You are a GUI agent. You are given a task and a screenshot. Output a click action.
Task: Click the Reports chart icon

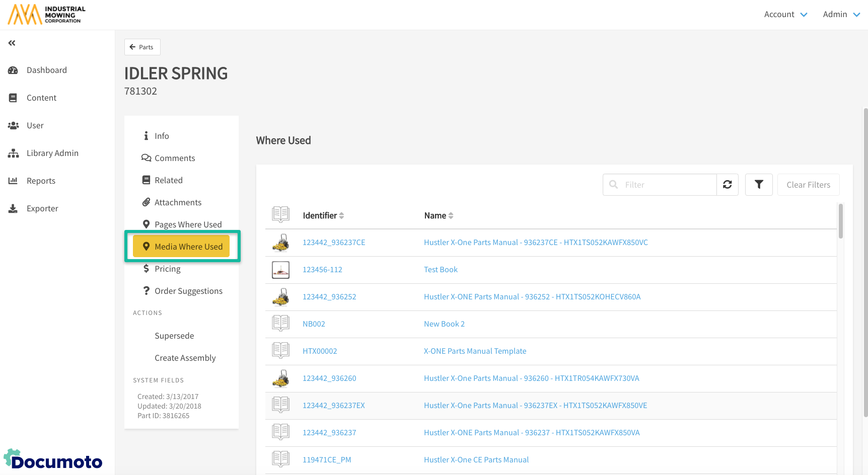[13, 181]
